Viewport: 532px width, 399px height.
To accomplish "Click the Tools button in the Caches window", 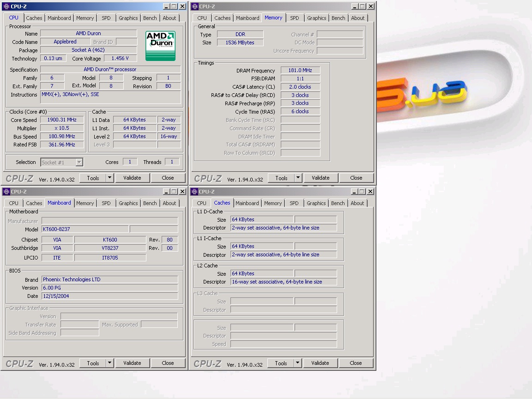I will [281, 363].
